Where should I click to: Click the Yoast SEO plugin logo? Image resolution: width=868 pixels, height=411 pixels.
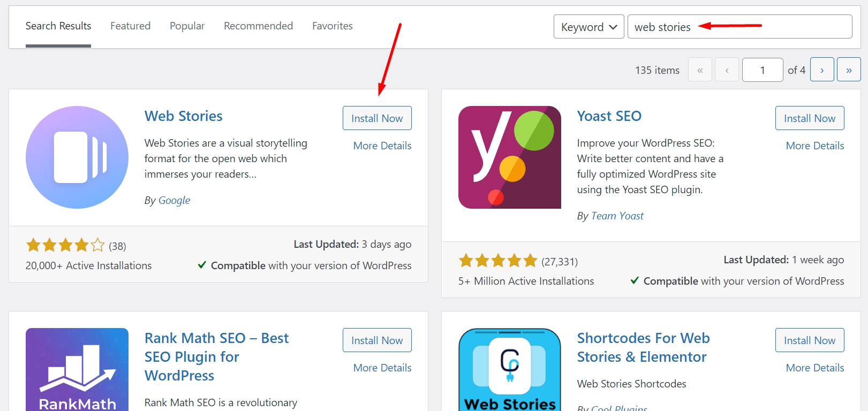[x=509, y=157]
